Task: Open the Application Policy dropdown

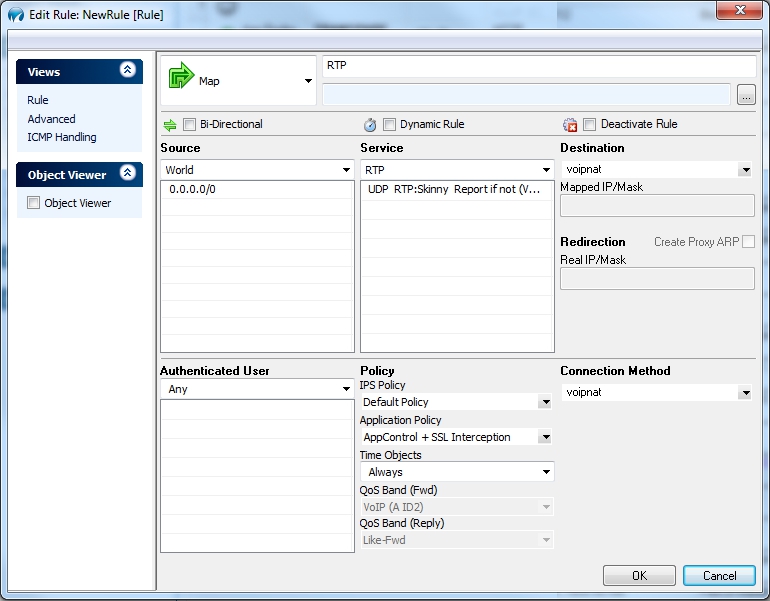Action: tap(545, 437)
